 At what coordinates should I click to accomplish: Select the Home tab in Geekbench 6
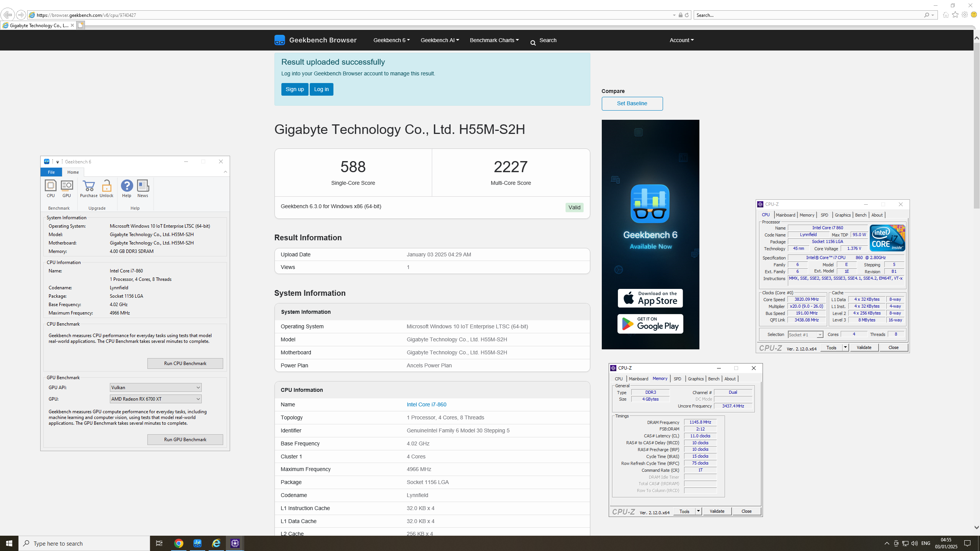73,172
